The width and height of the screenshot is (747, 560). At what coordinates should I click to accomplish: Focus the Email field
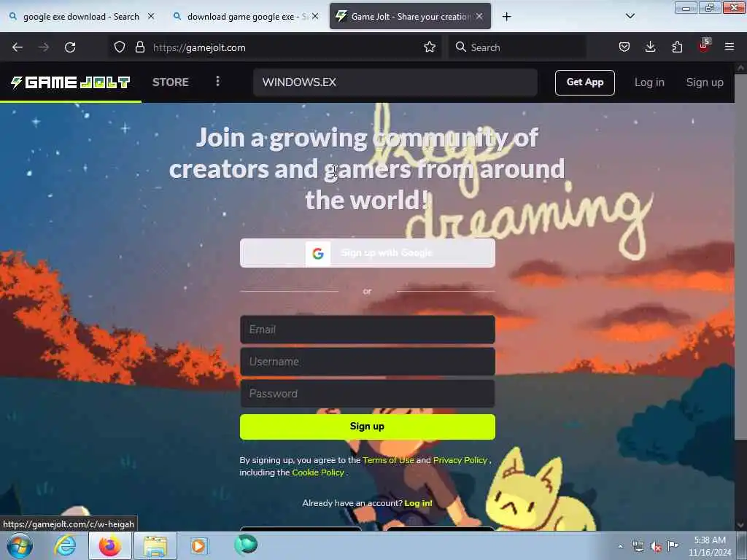(x=368, y=329)
